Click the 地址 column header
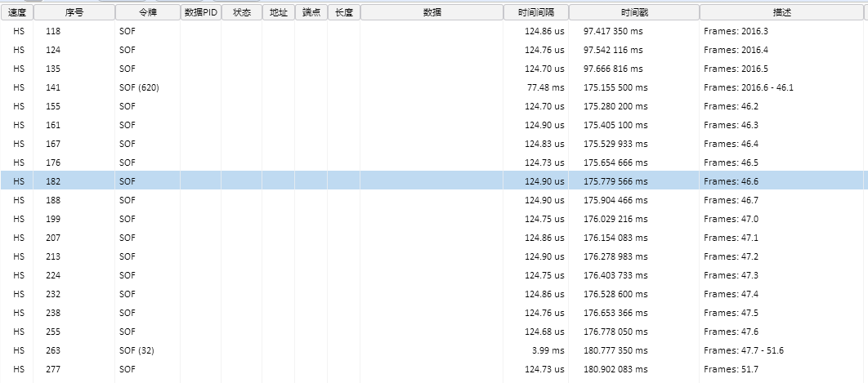 (x=278, y=12)
